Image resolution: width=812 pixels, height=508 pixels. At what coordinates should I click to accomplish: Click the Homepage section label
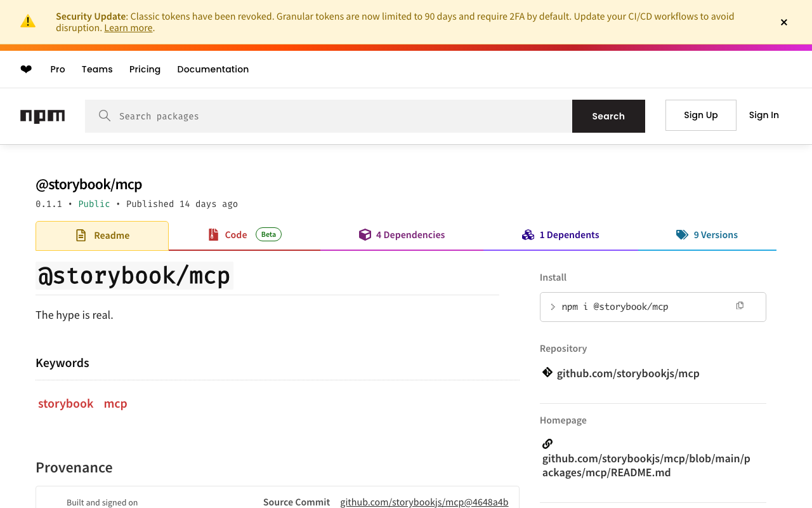click(x=563, y=420)
